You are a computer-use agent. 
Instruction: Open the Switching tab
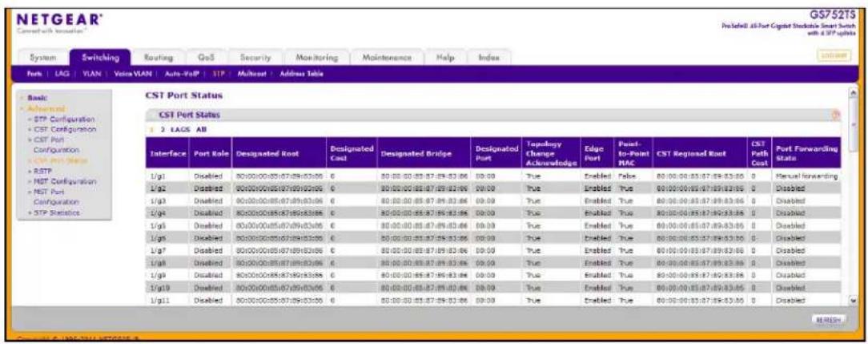100,58
